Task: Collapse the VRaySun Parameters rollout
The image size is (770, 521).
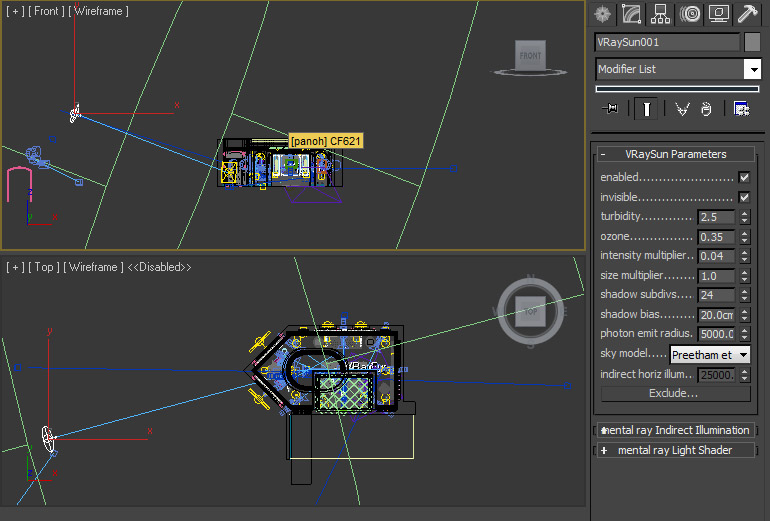Action: pos(675,154)
